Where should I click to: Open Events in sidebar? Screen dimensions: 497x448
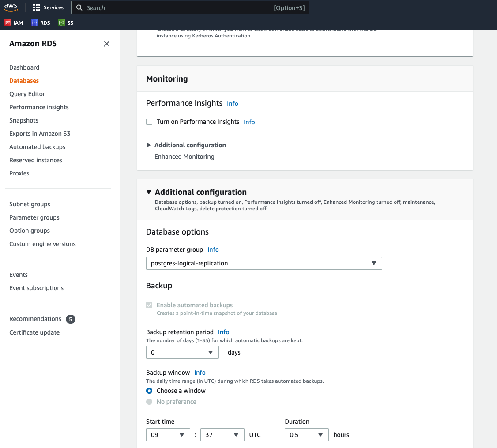pyautogui.click(x=19, y=275)
